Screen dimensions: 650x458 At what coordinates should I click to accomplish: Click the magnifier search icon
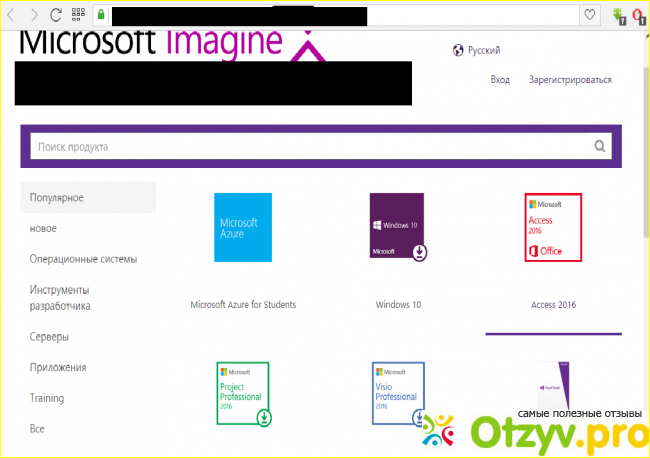pos(600,146)
